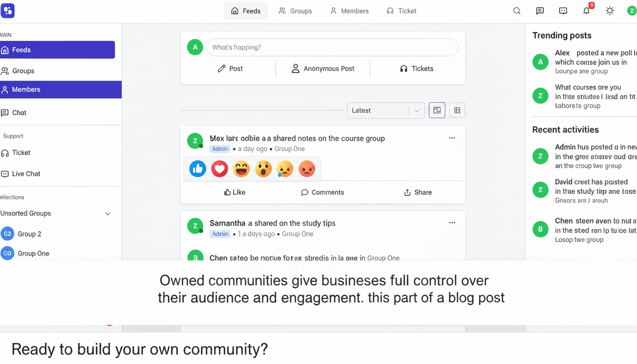Click Samantha's author name

tap(227, 223)
